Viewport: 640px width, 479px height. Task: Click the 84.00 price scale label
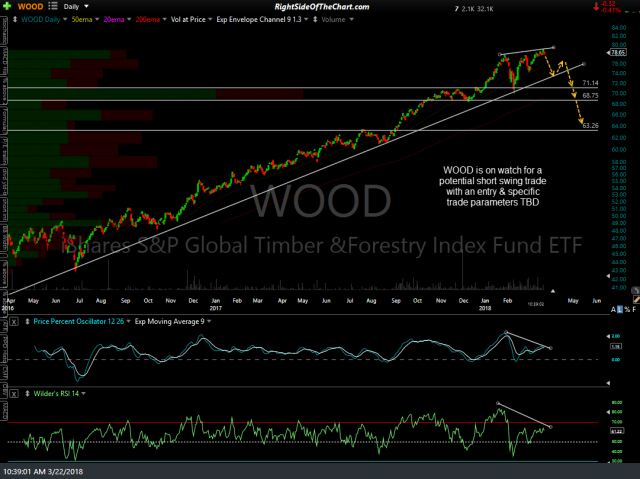619,28
